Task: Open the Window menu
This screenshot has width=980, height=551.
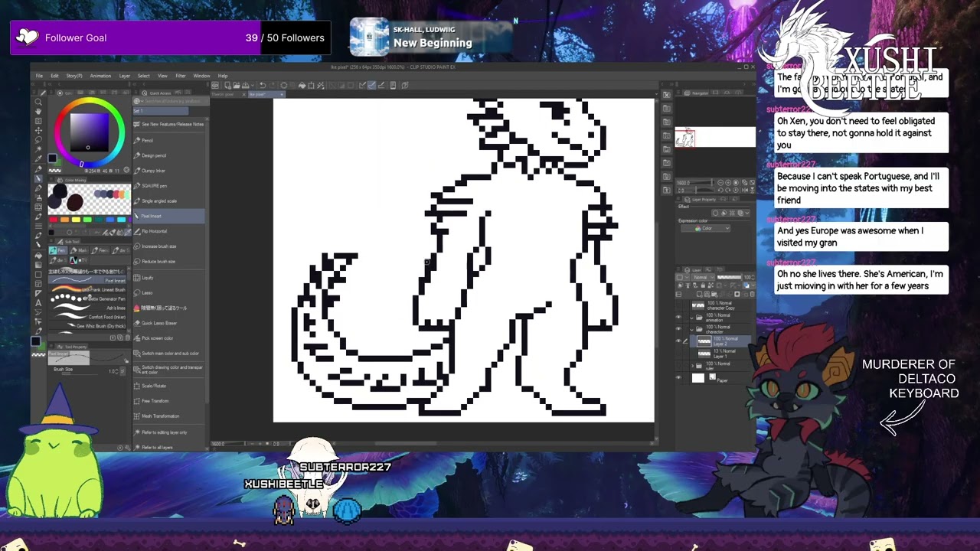Action: click(201, 76)
